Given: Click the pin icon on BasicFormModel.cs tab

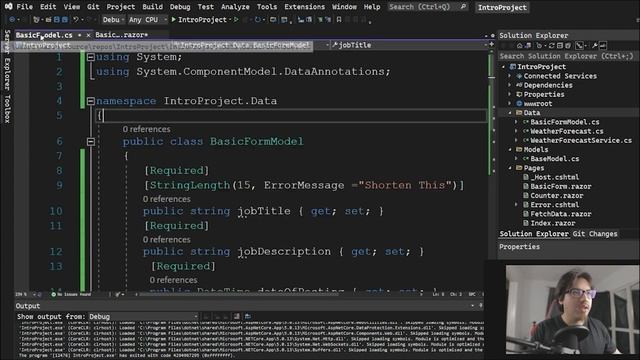Looking at the screenshot, I should tap(80, 35).
